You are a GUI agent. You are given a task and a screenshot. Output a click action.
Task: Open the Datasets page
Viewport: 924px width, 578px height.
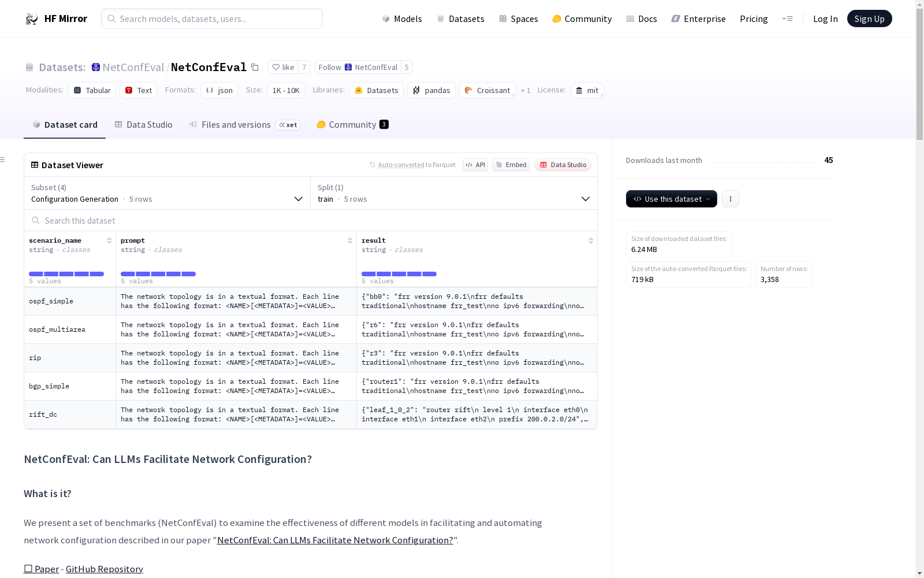[x=460, y=19]
